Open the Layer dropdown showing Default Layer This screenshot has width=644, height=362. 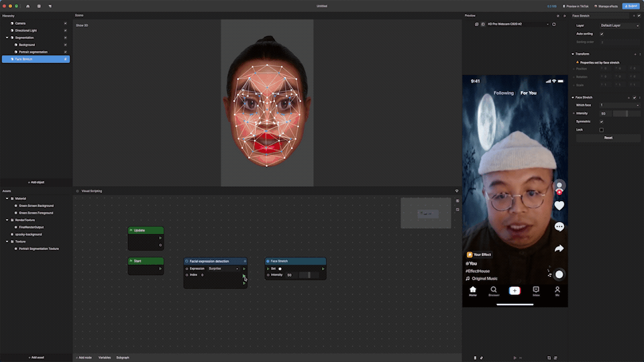620,25
